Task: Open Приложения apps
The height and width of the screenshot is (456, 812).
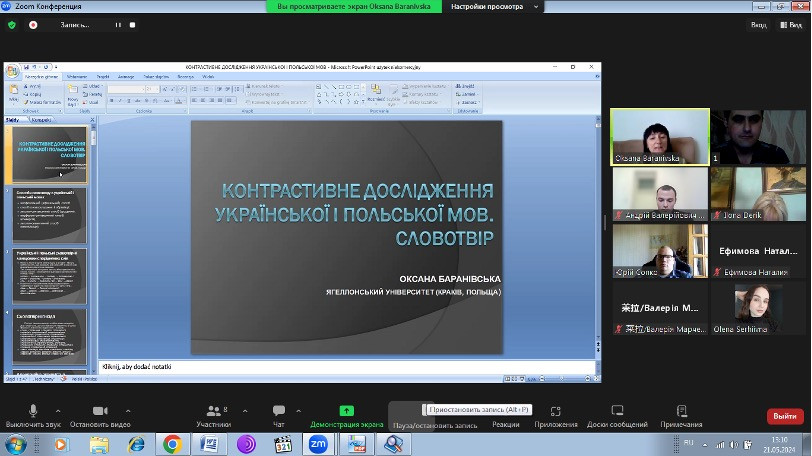Action: 556,412
